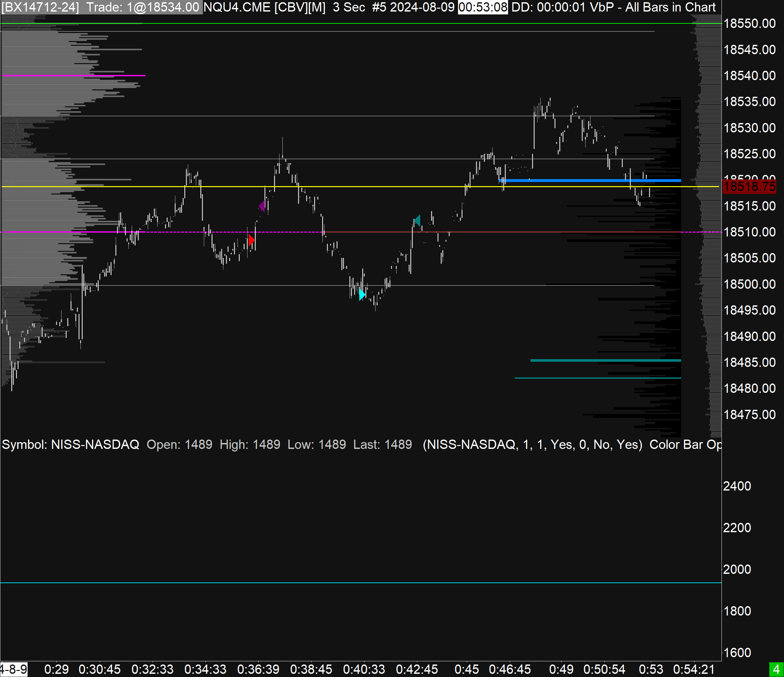Image resolution: width=784 pixels, height=677 pixels.
Task: Click the purple left-pointing arrow marker
Action: 262,206
